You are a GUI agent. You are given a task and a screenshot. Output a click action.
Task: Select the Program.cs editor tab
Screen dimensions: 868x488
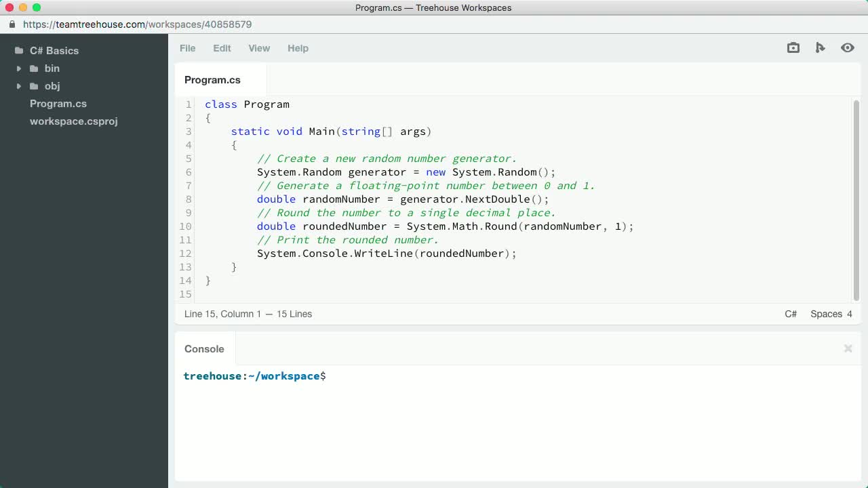(x=212, y=79)
